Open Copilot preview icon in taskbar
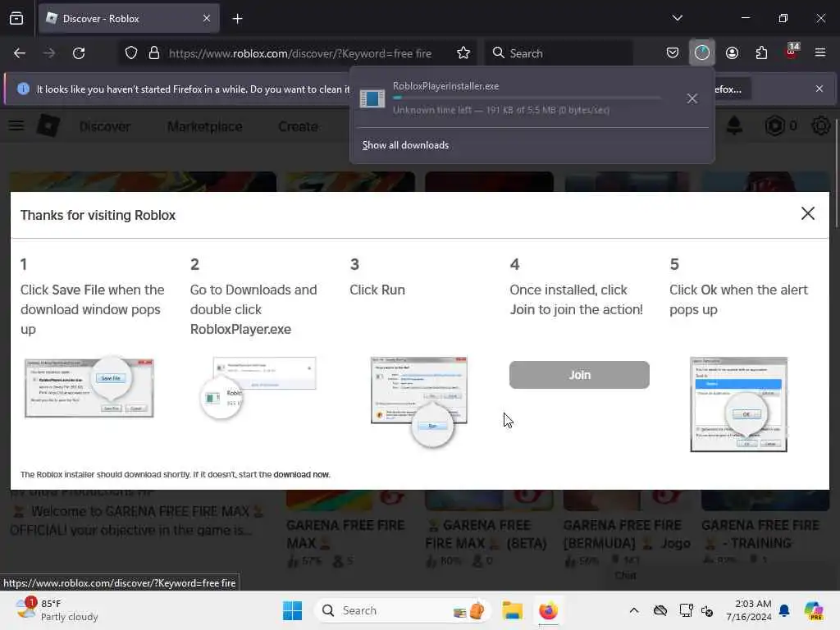The image size is (840, 630). coord(814,610)
